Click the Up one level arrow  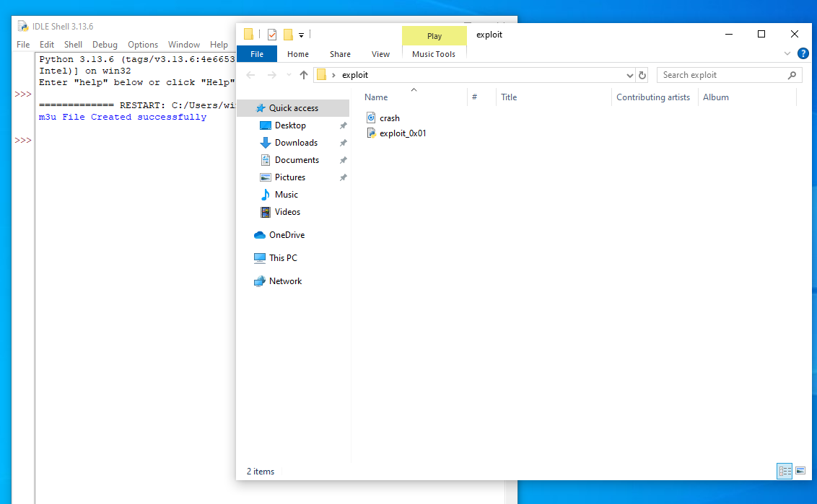(304, 75)
